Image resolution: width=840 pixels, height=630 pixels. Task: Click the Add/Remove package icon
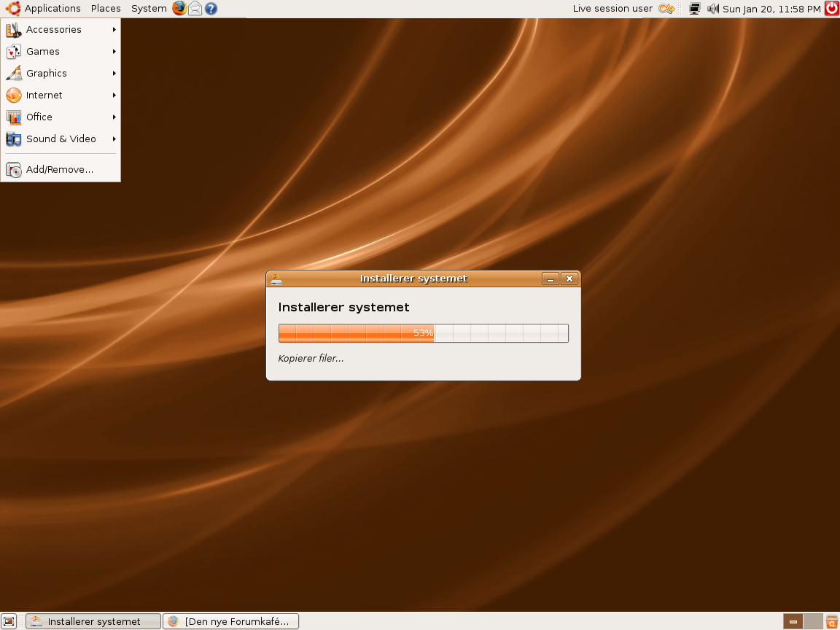pos(13,169)
